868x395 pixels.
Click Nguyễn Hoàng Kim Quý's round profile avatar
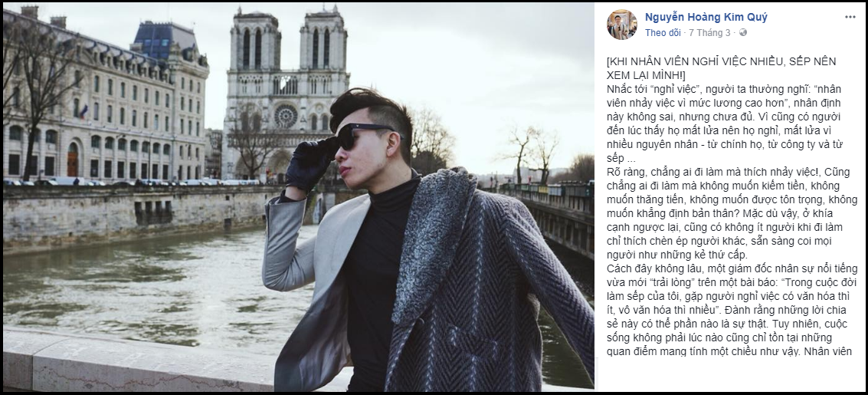(621, 25)
